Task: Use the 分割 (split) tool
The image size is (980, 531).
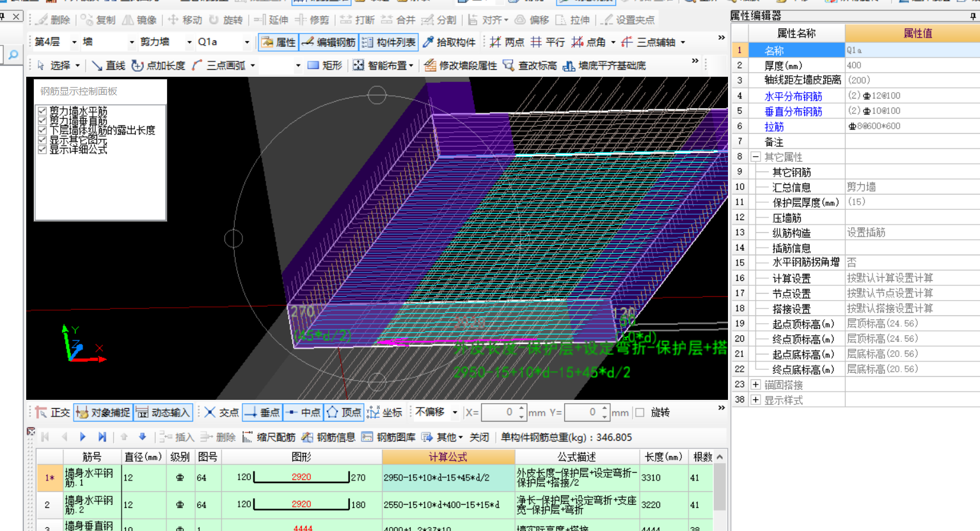Action: [x=439, y=20]
